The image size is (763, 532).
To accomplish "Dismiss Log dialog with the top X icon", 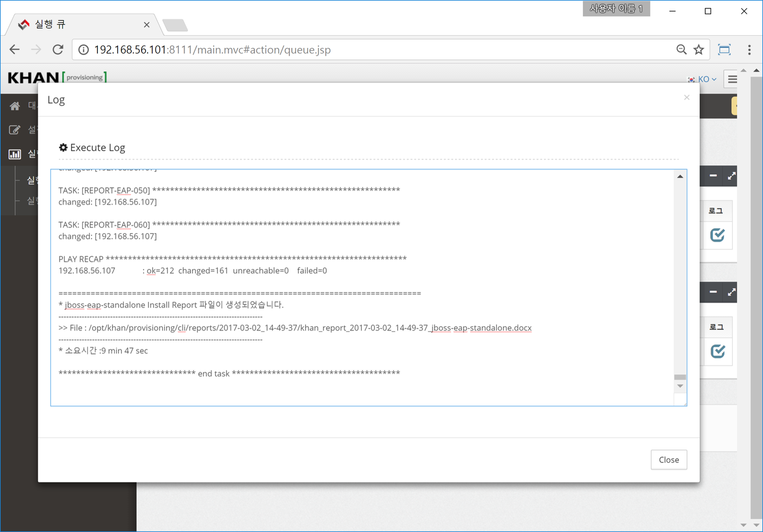I will tap(687, 97).
